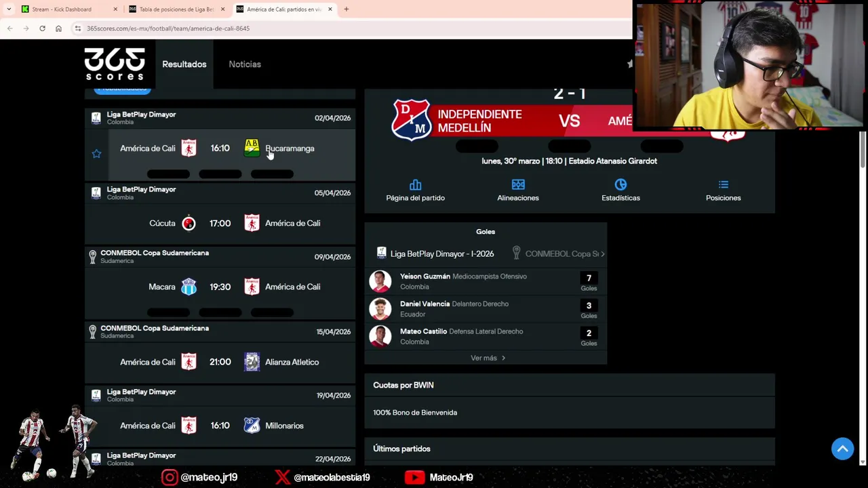The height and width of the screenshot is (488, 868).
Task: Click Últimos partidos heading
Action: pos(401,449)
